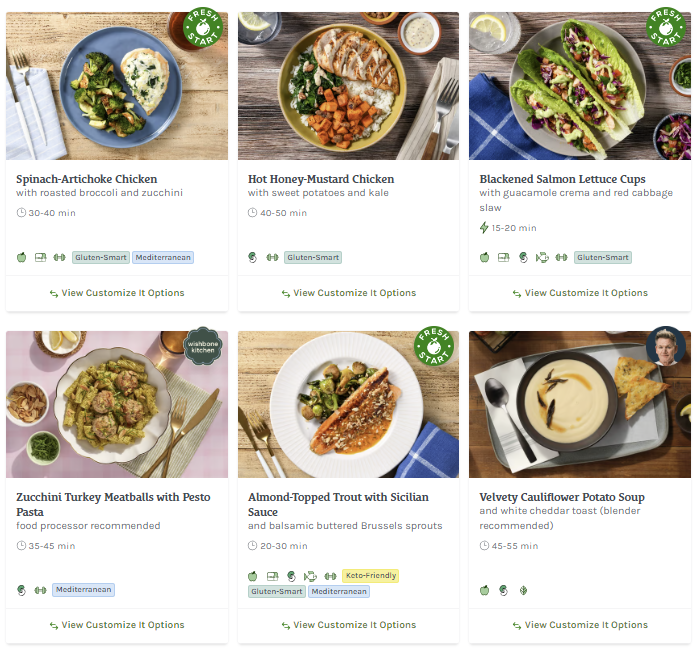Open the Zucchini Turkey Meatballs with Pesto Pasta title
The width and height of the screenshot is (697, 650).
point(113,497)
